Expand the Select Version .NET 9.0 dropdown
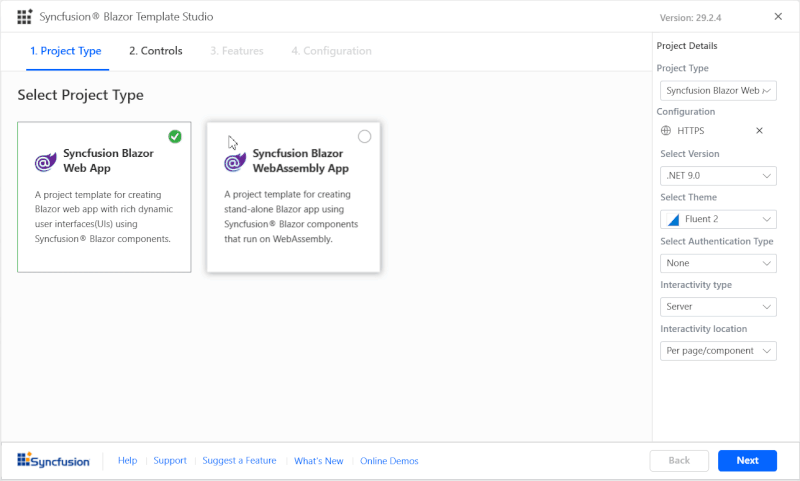 (718, 176)
